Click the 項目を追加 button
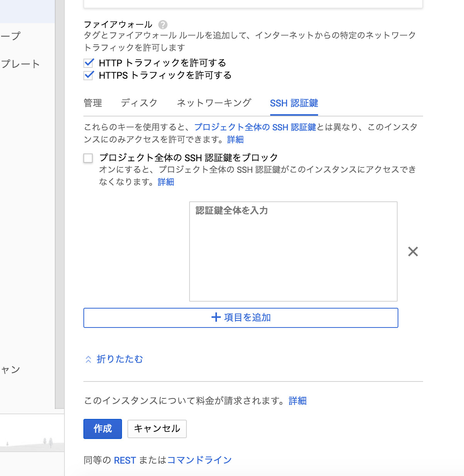This screenshot has width=464, height=476. tap(240, 317)
